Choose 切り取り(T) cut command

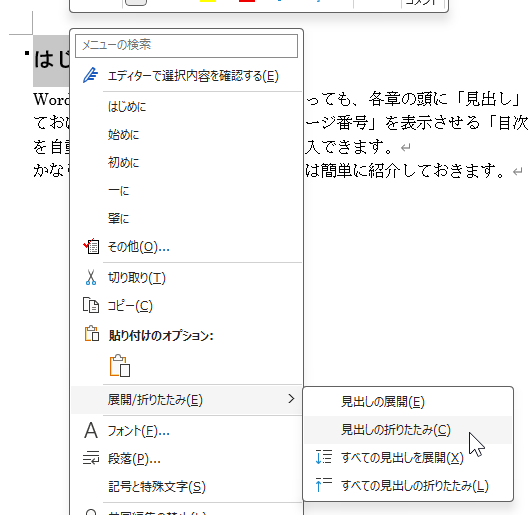pyautogui.click(x=186, y=278)
